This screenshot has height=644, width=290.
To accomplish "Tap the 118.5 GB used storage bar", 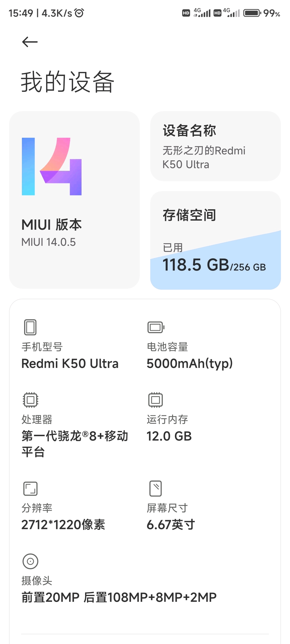I will (x=214, y=265).
